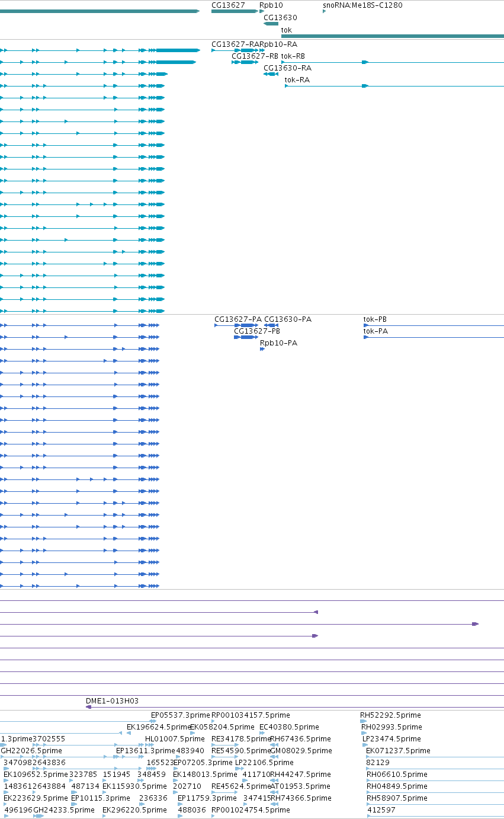Click Rpb10-PA small CDS glyph

[262, 349]
